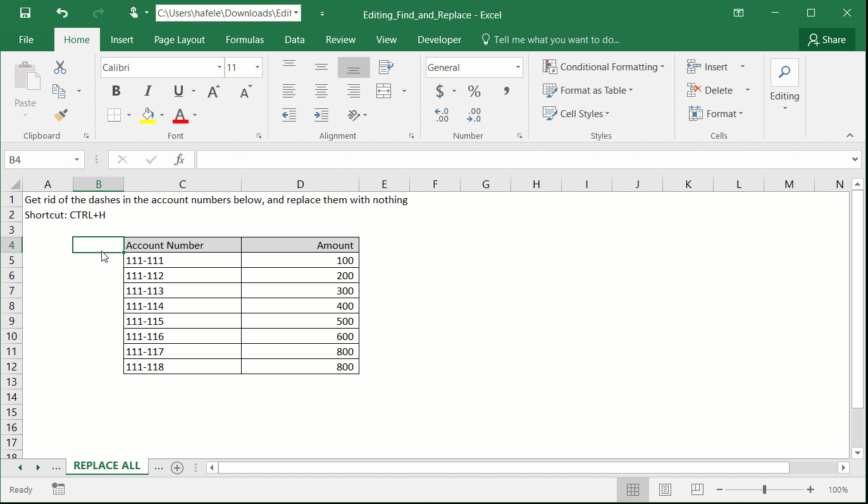Switch to the Formulas tab

pyautogui.click(x=245, y=39)
